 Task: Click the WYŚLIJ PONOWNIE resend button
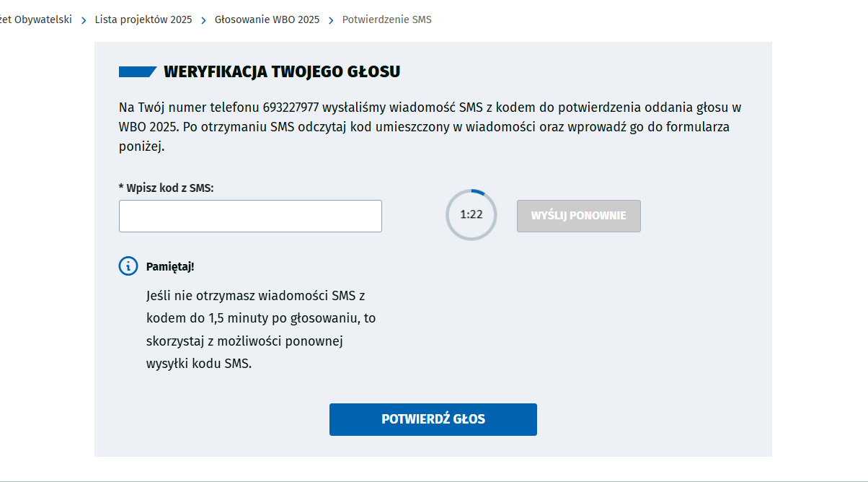[578, 216]
